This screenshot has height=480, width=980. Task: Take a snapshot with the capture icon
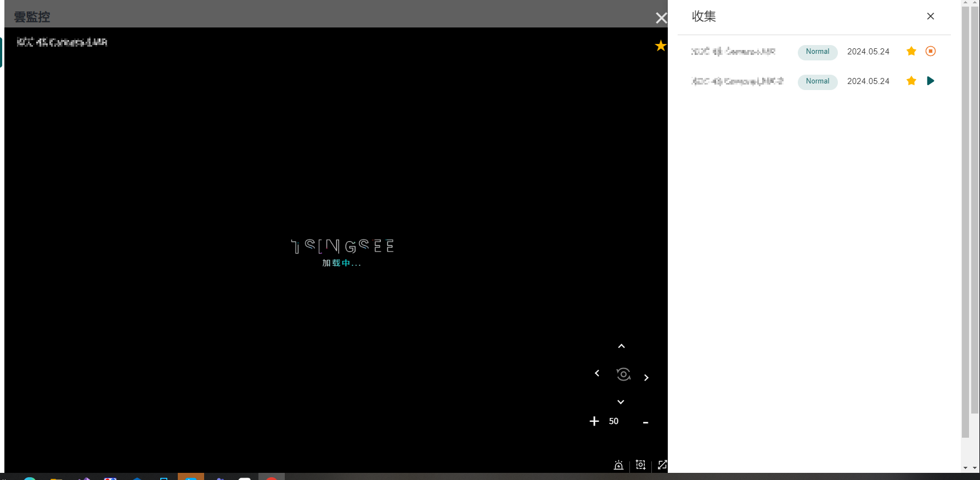pyautogui.click(x=640, y=465)
